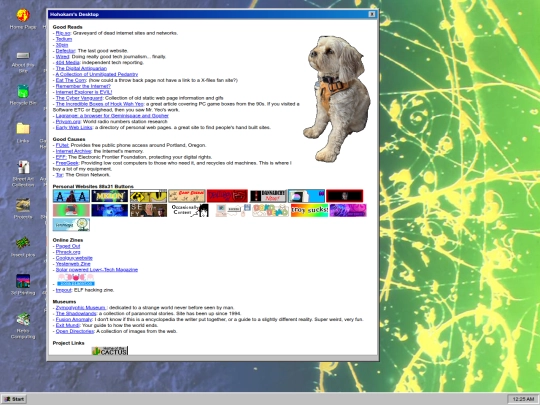The width and height of the screenshot is (540, 405).
Task: Click the pastel computer and floppy 88x31 button
Action: point(233,210)
